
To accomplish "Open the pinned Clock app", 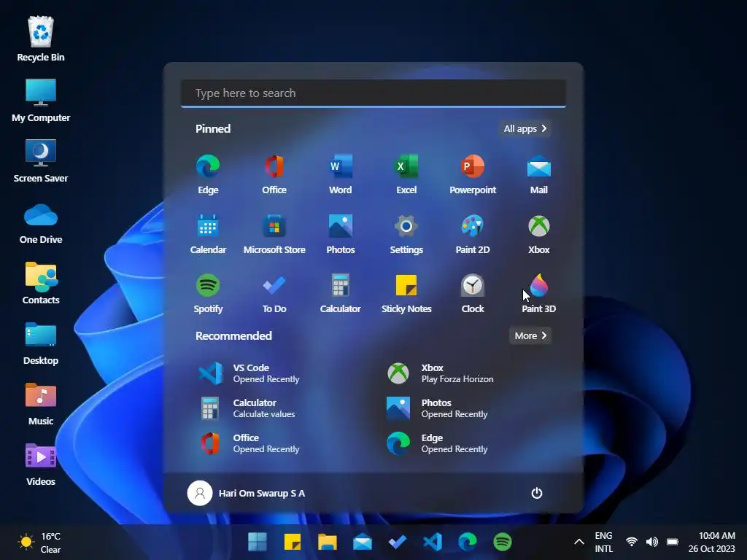I will [473, 293].
